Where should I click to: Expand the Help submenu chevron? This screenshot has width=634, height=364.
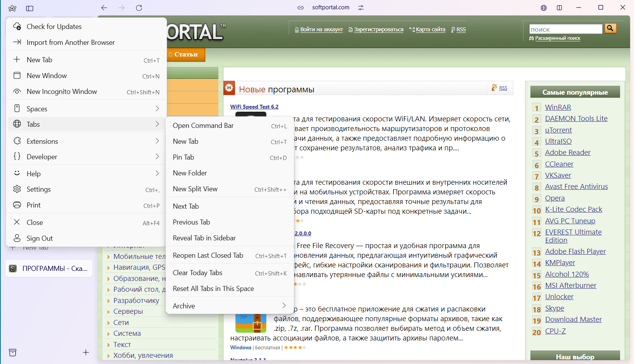[157, 173]
